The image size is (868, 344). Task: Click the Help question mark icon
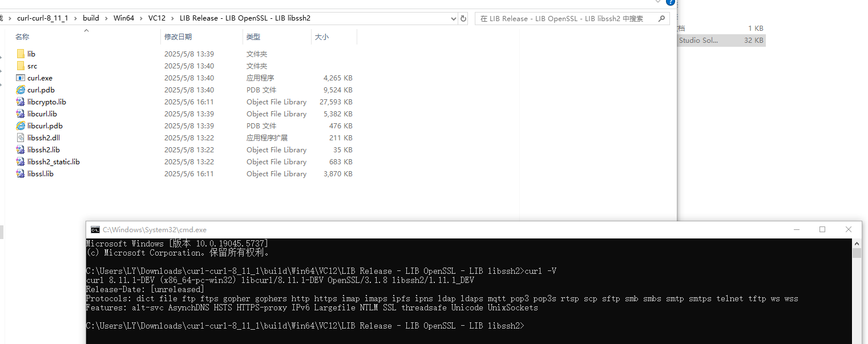(x=670, y=3)
